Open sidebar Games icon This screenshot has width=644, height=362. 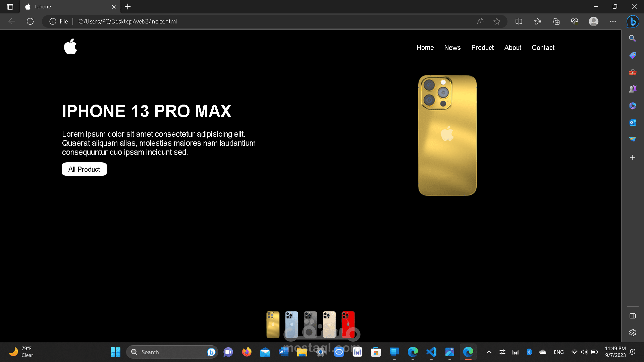point(633,89)
